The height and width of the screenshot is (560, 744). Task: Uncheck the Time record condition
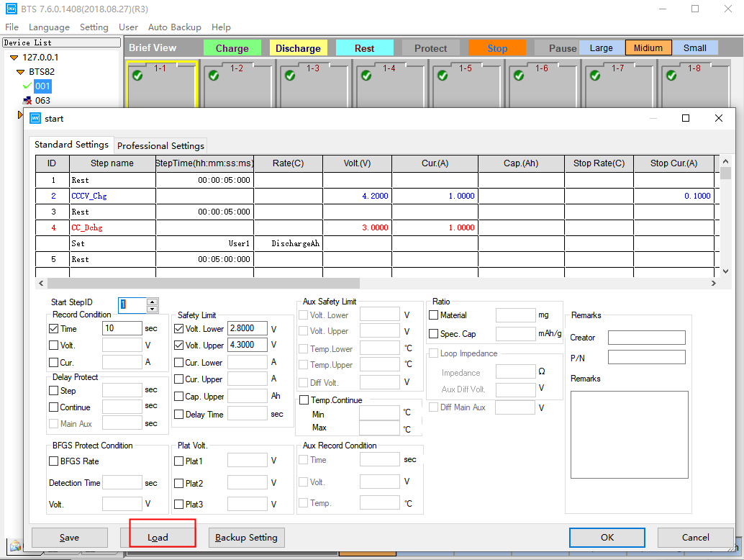54,328
